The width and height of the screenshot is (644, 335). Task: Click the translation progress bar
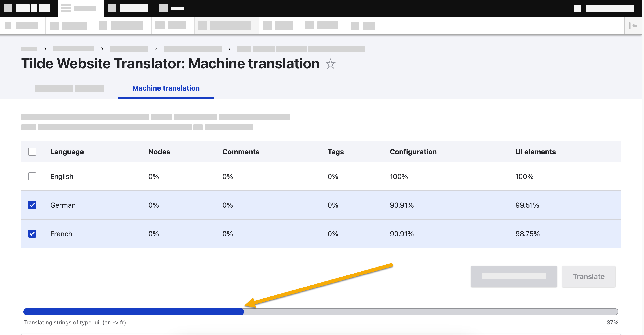point(321,311)
